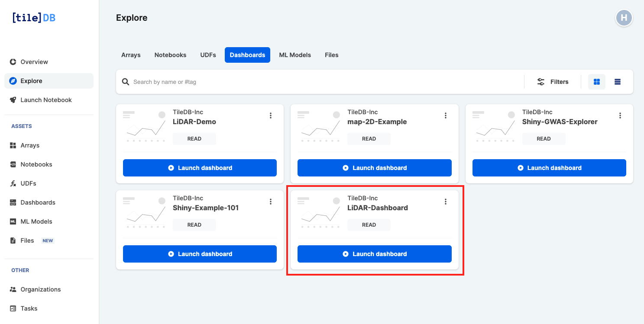The image size is (644, 324).
Task: Switch to the Notebooks tab
Action: (x=170, y=55)
